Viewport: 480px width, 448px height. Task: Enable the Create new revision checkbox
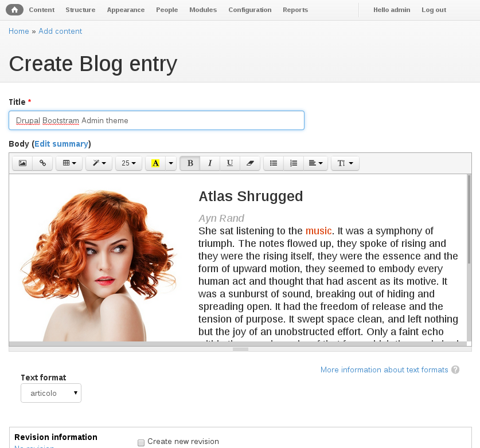141,442
